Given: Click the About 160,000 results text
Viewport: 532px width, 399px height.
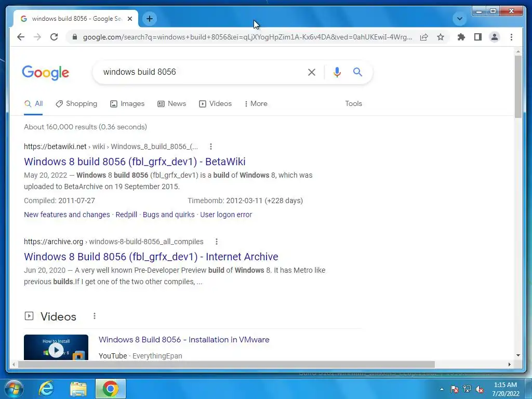Looking at the screenshot, I should click(x=86, y=127).
